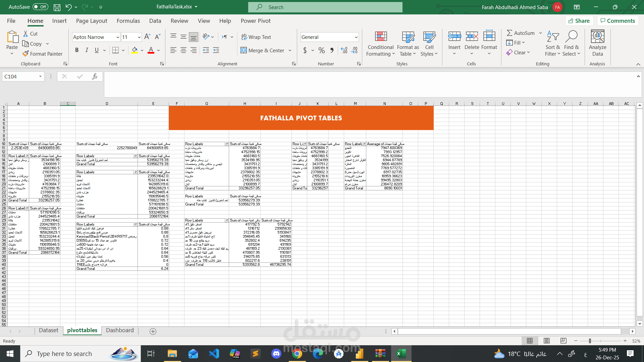Click the Merge & Center icon
The height and width of the screenshot is (362, 644).
[244, 50]
